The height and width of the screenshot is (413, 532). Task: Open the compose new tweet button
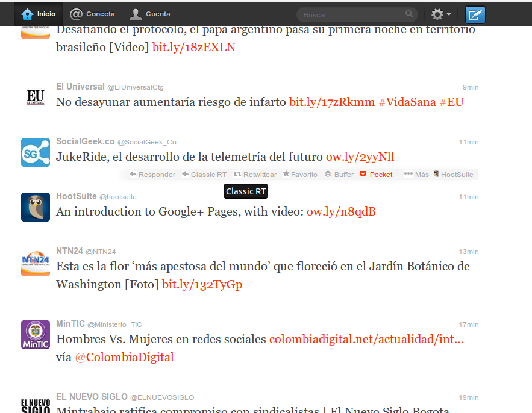[475, 14]
